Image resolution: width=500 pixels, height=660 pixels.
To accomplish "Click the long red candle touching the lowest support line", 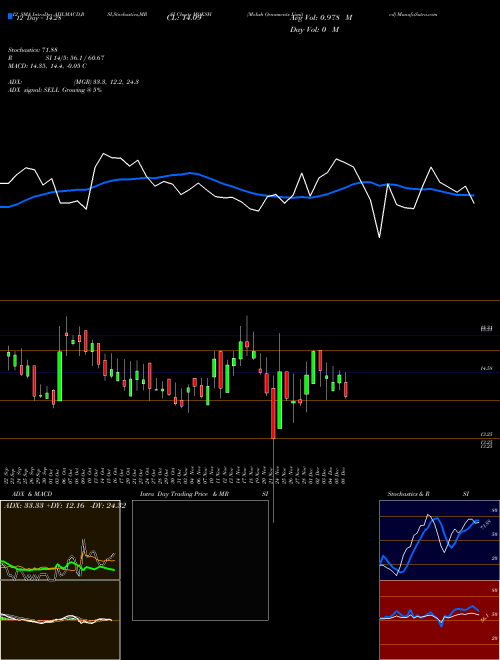I will 273,413.
